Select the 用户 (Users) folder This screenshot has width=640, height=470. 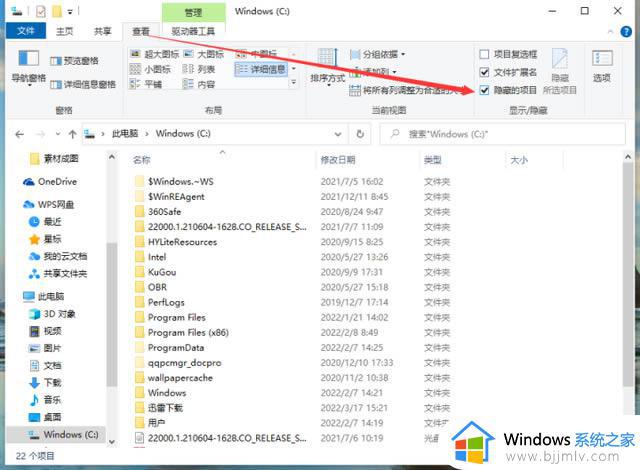click(x=157, y=423)
